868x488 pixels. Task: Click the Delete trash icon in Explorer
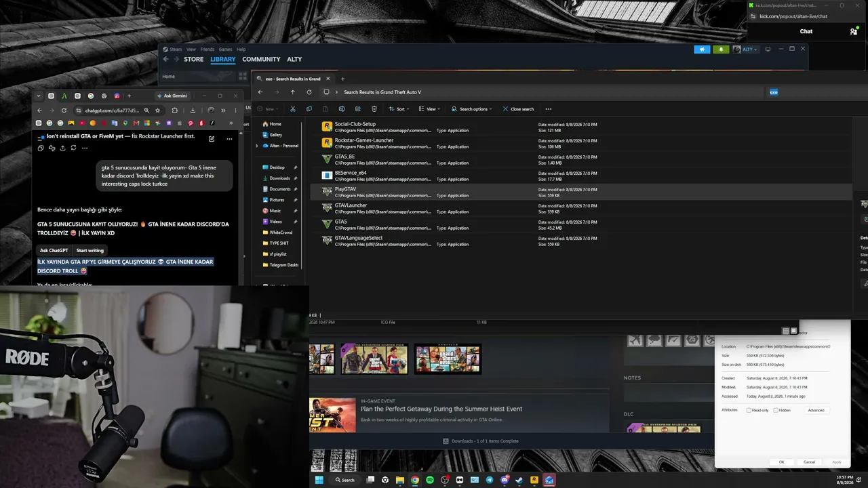pos(374,109)
